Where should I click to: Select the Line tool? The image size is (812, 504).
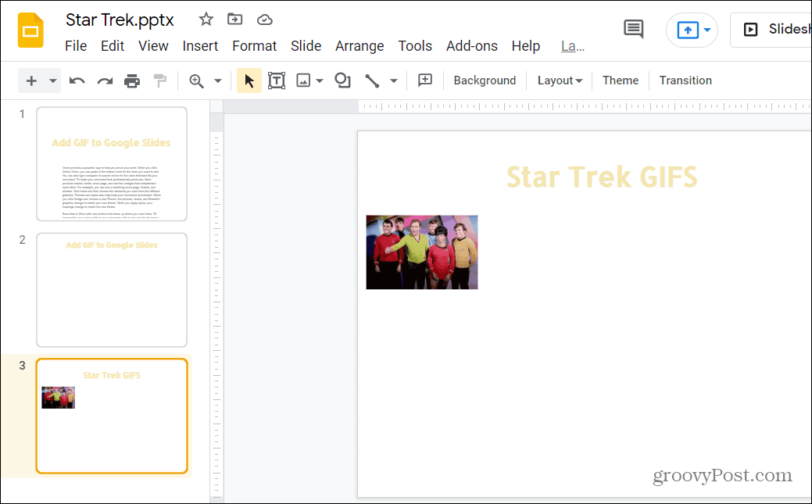pos(374,80)
